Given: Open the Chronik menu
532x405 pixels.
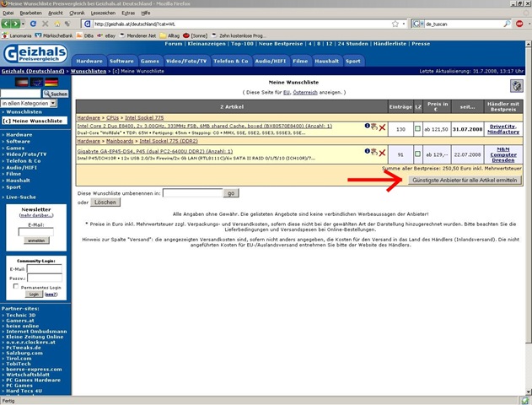Looking at the screenshot, I should tap(77, 13).
